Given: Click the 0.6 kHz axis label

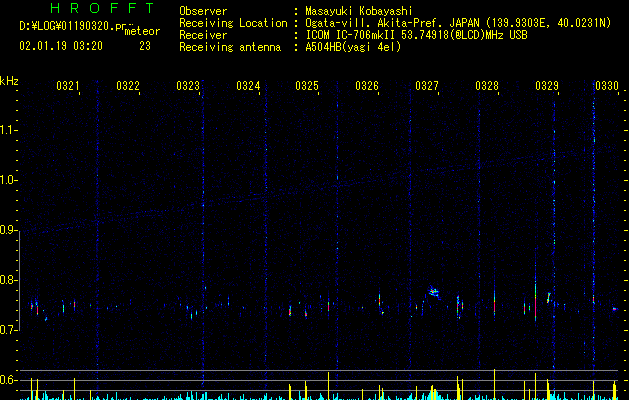Looking at the screenshot, I should [x=7, y=380].
